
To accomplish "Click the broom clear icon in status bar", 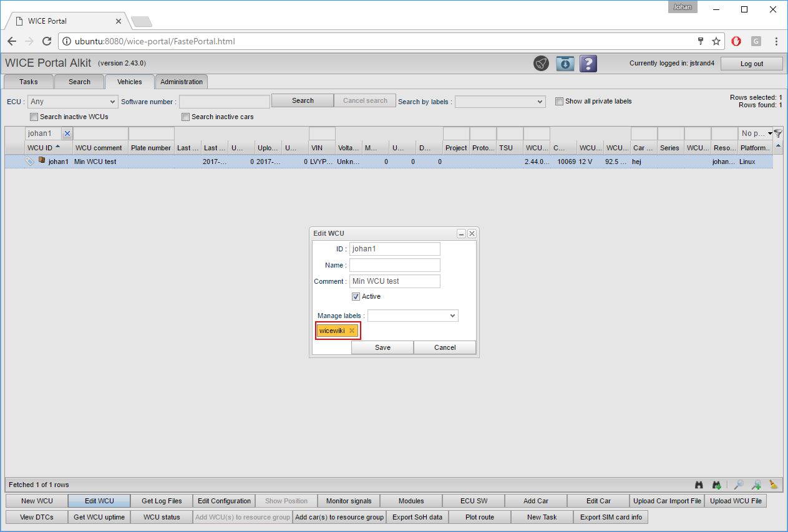I will click(774, 485).
